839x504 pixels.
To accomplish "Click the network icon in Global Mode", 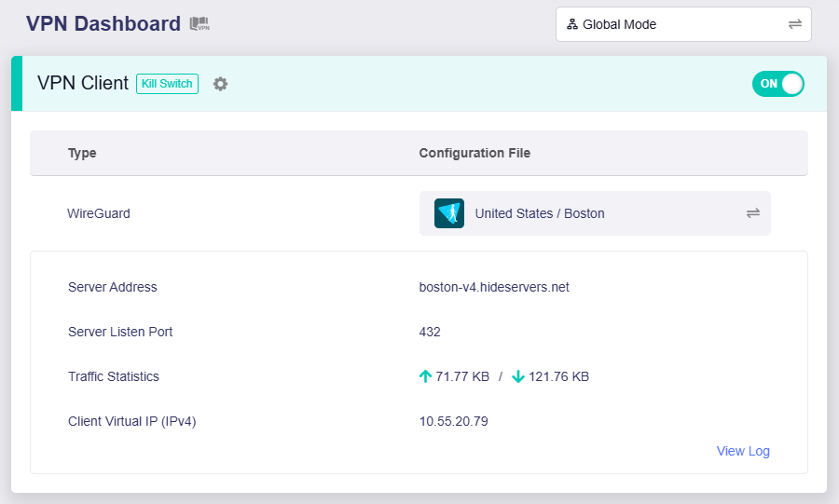I will point(572,24).
